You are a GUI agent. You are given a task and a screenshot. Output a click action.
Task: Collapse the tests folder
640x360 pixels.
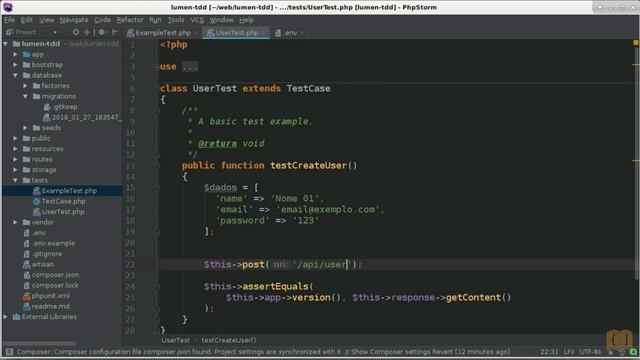point(16,180)
